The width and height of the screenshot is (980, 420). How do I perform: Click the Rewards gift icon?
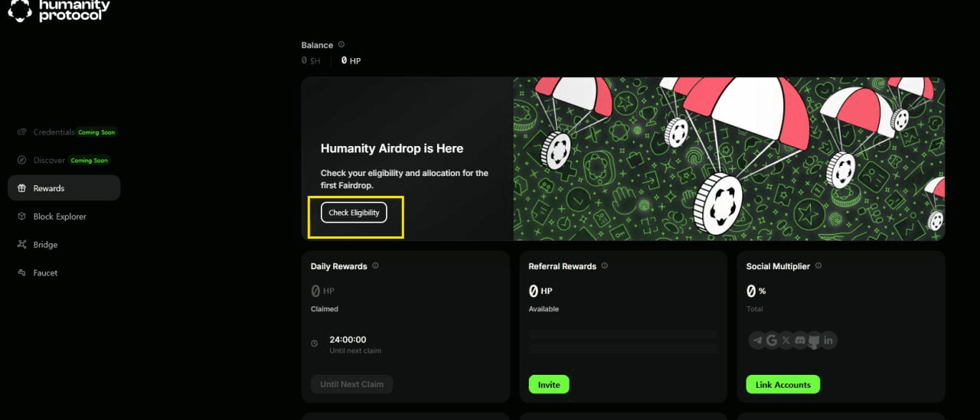coord(21,188)
